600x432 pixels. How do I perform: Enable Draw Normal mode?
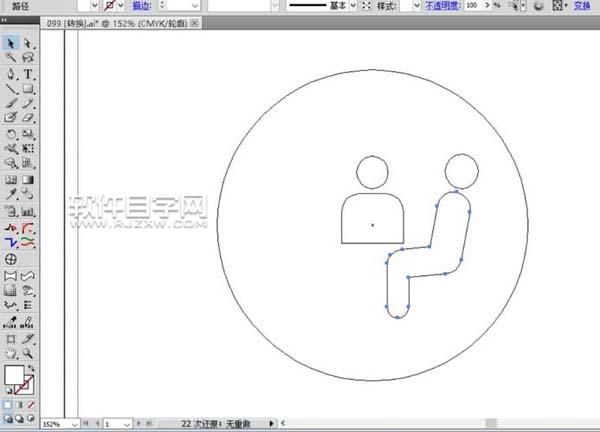[8, 418]
